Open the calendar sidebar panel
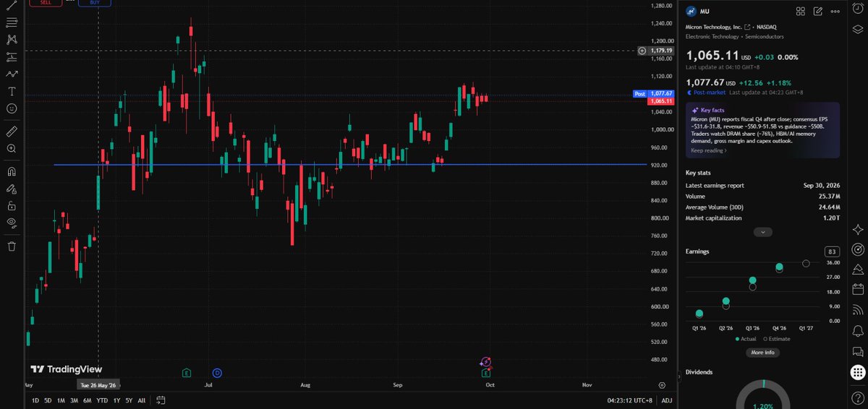868x409 pixels. tap(857, 290)
